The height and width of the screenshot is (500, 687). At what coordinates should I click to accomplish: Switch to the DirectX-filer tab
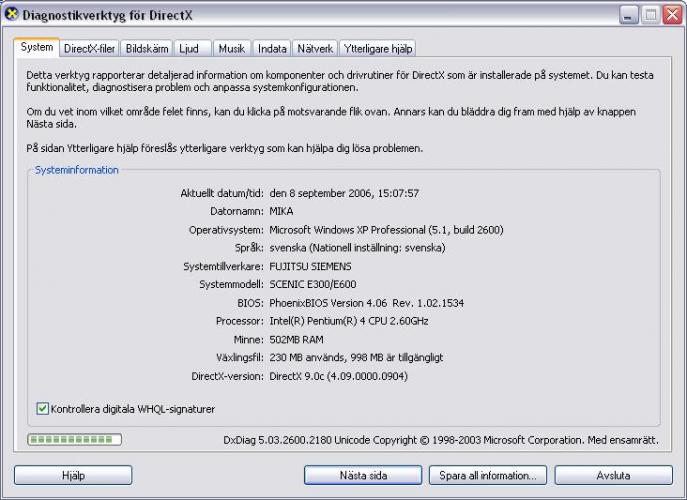click(x=89, y=48)
